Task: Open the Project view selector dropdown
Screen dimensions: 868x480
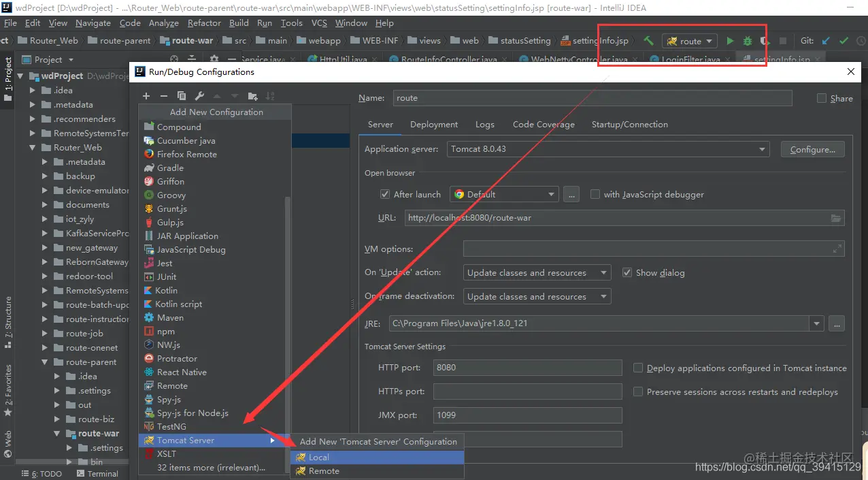Action: pos(48,59)
